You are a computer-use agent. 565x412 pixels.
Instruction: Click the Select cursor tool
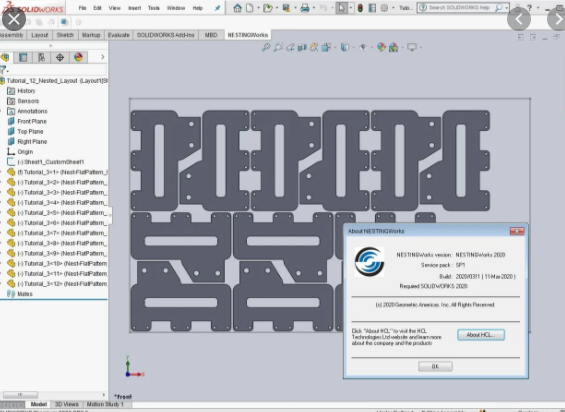pyautogui.click(x=341, y=8)
